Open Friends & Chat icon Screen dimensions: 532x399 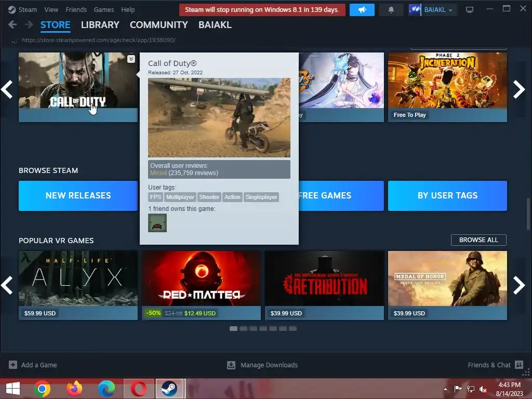pos(519,365)
